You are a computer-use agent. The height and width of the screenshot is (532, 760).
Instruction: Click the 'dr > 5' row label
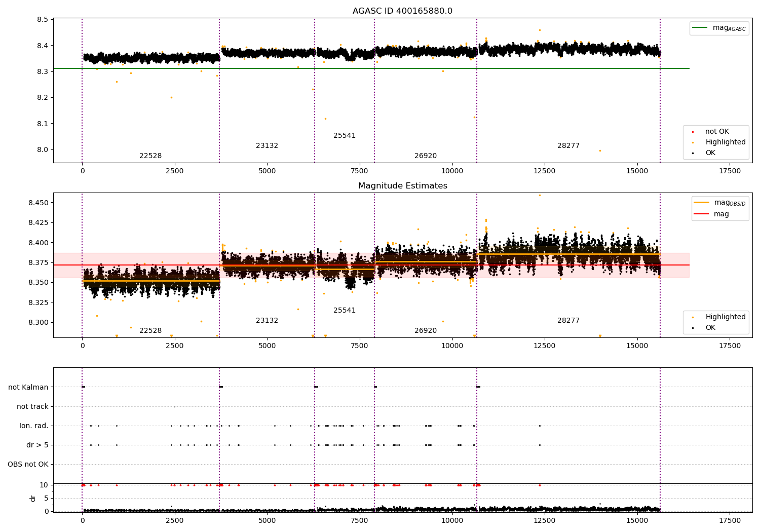coord(37,445)
